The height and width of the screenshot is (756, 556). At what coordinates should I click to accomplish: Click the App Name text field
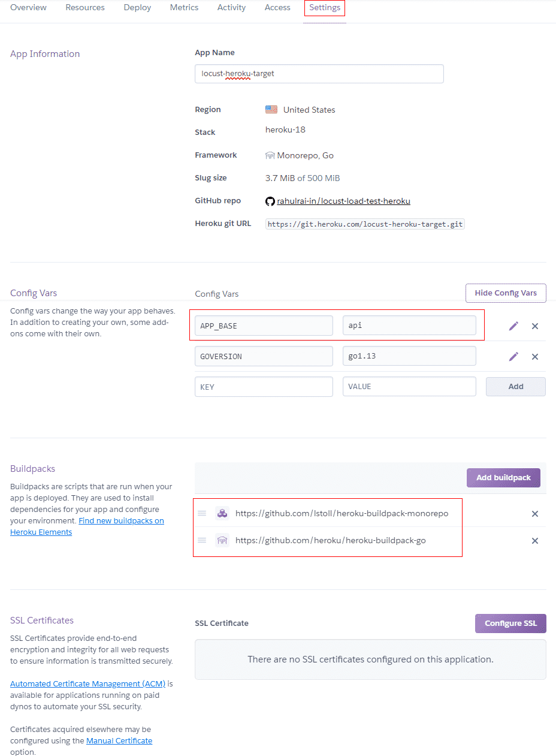(x=319, y=74)
